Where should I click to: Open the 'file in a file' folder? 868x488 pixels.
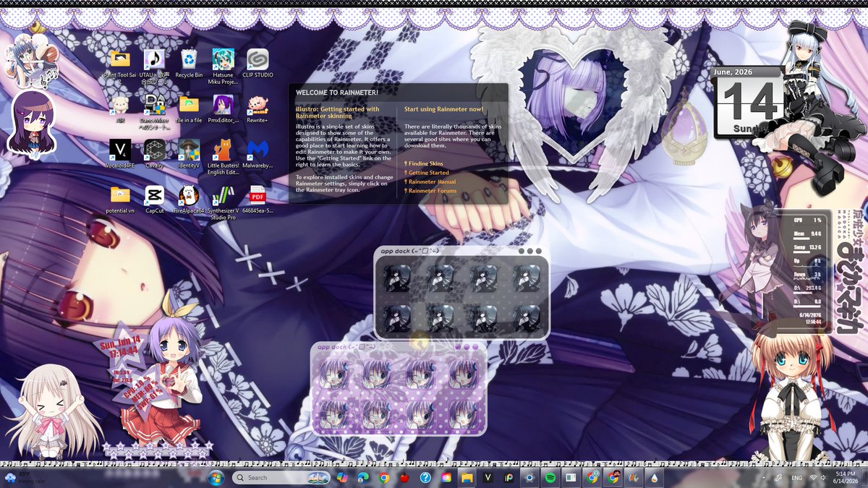tap(189, 109)
